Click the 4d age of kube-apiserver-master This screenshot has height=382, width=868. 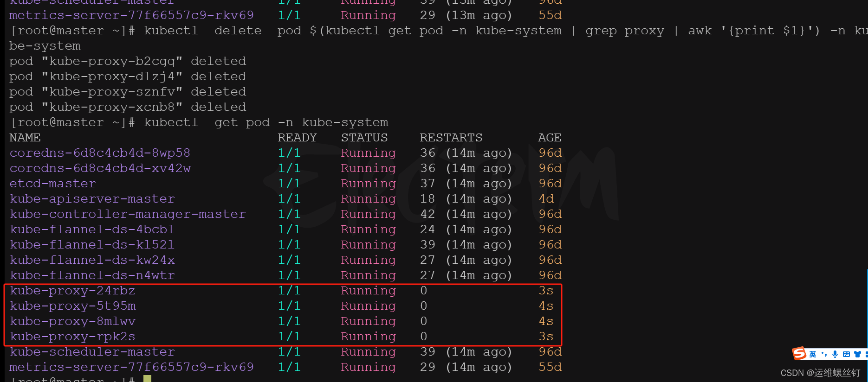(546, 199)
